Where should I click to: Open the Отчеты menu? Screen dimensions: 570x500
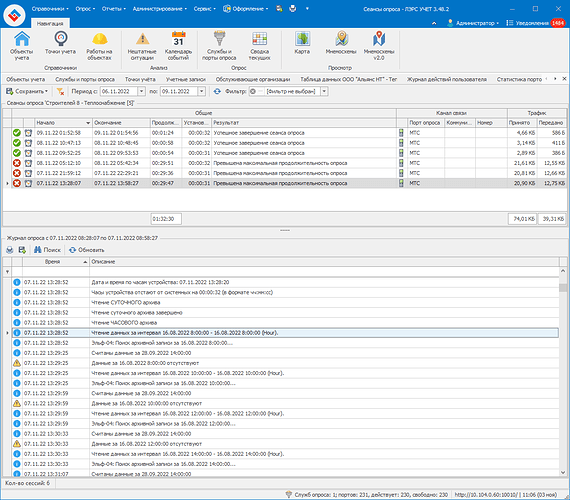[113, 9]
